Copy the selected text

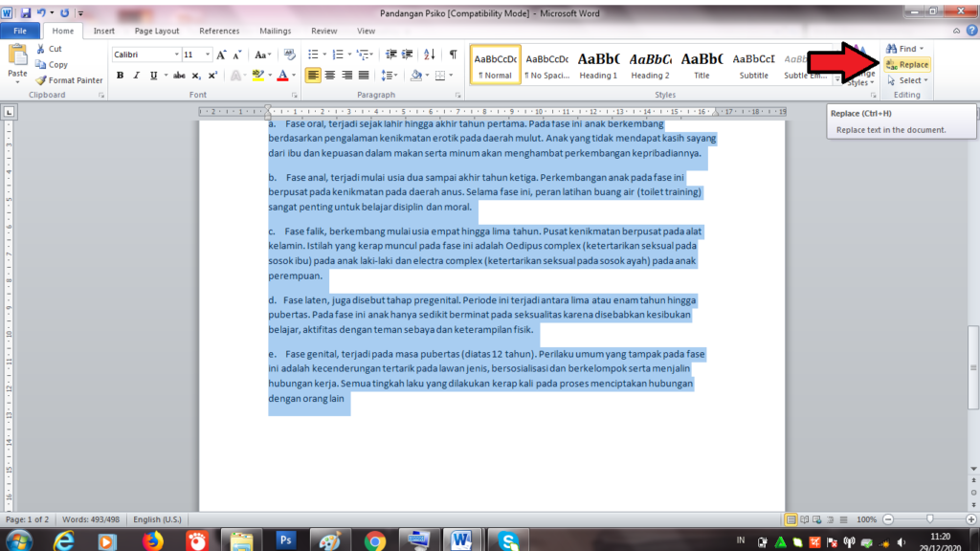[x=52, y=64]
